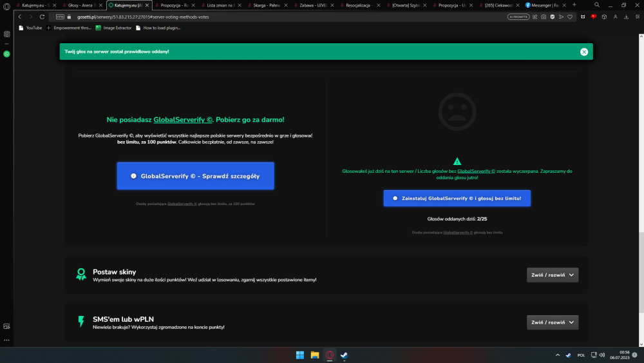Image resolution: width=644 pixels, height=363 pixels.
Task: Reload the current page
Action: tap(42, 17)
